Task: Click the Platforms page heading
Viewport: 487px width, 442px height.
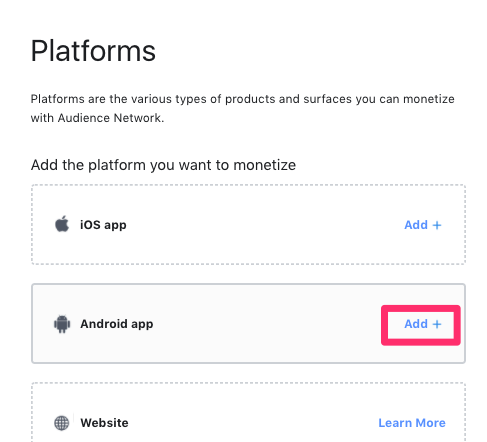Action: pyautogui.click(x=93, y=51)
